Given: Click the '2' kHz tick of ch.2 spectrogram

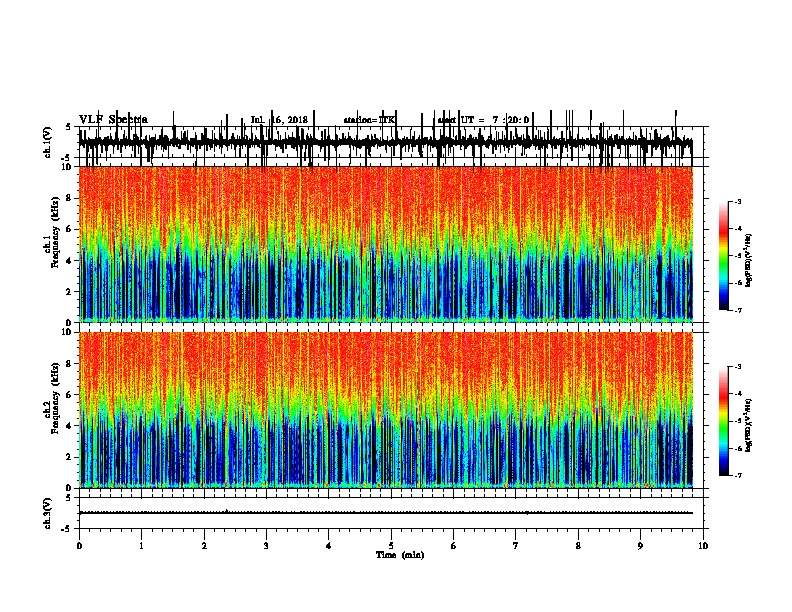Looking at the screenshot, I should click(x=70, y=457).
